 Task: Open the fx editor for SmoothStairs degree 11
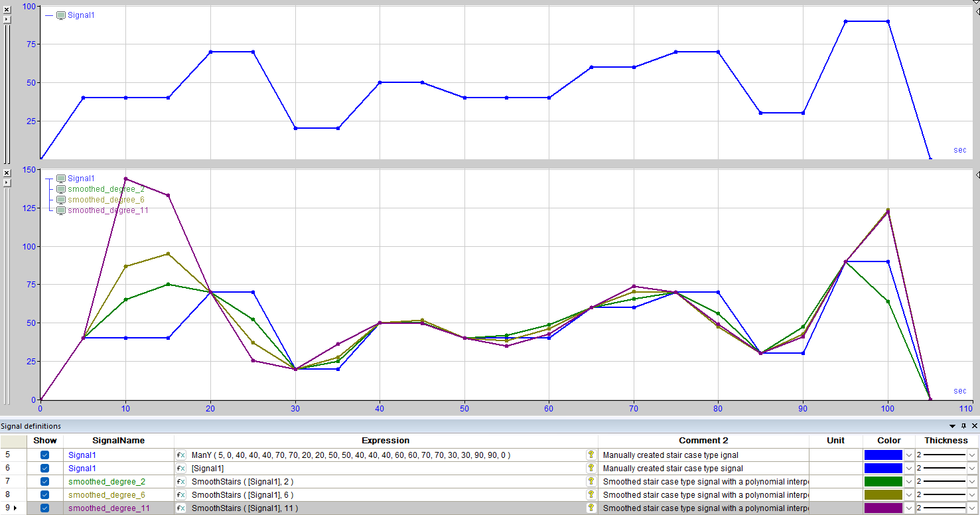pyautogui.click(x=181, y=508)
